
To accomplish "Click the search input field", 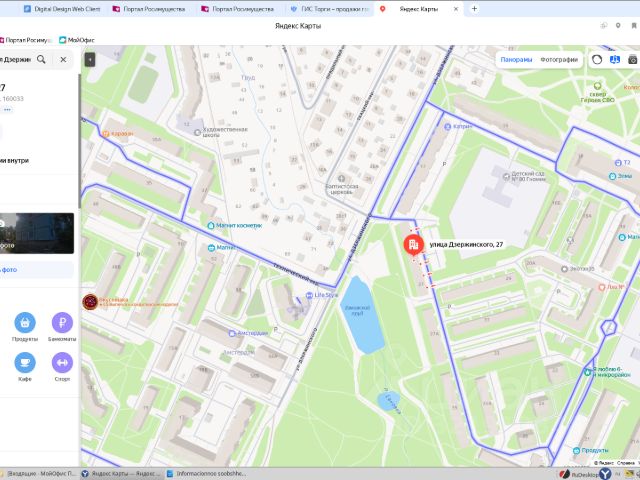I will click(16, 60).
